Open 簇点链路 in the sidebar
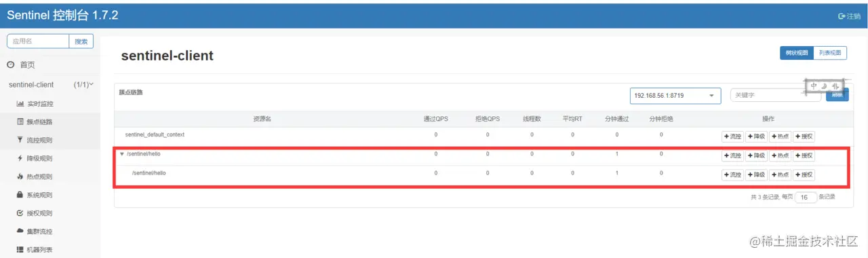The height and width of the screenshot is (258, 868). pos(35,122)
